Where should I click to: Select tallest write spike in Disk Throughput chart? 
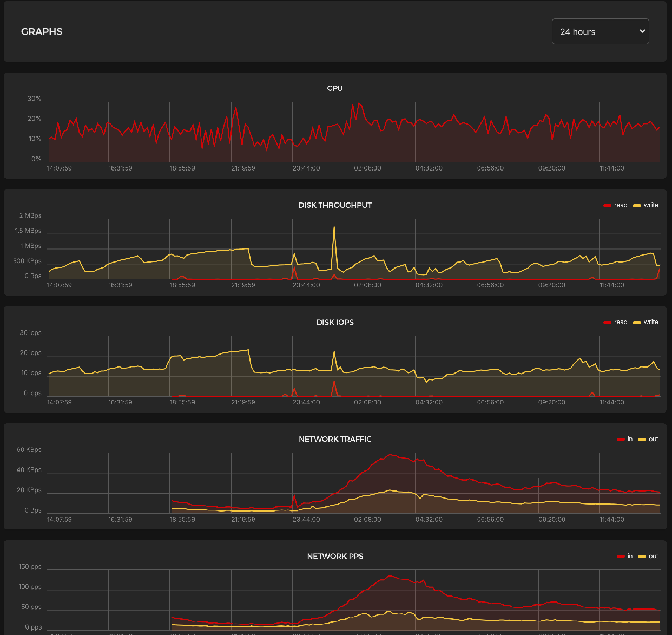coord(334,228)
